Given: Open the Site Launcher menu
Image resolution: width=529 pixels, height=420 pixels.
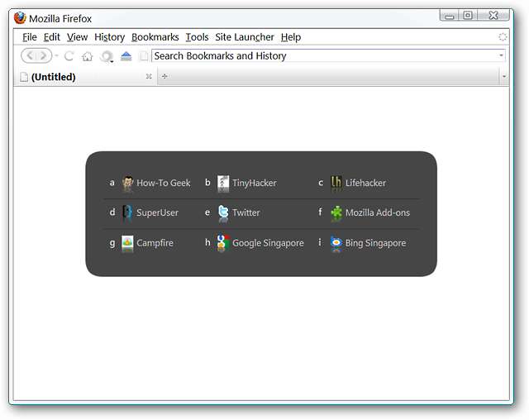Looking at the screenshot, I should [245, 36].
